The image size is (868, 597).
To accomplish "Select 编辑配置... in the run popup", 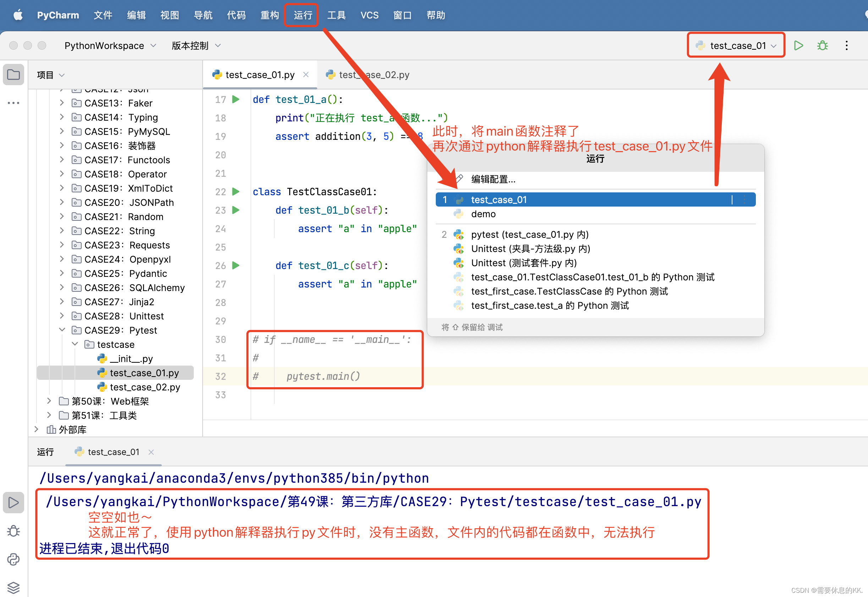I will (493, 180).
